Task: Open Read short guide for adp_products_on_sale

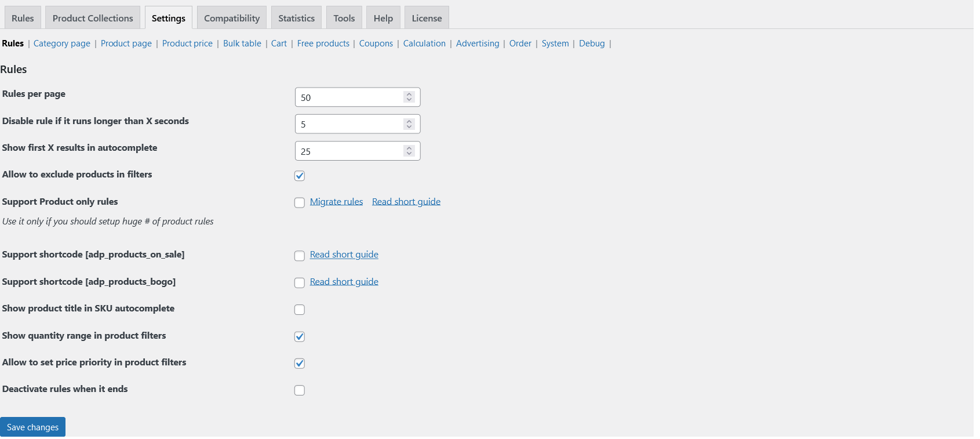Action: point(344,255)
